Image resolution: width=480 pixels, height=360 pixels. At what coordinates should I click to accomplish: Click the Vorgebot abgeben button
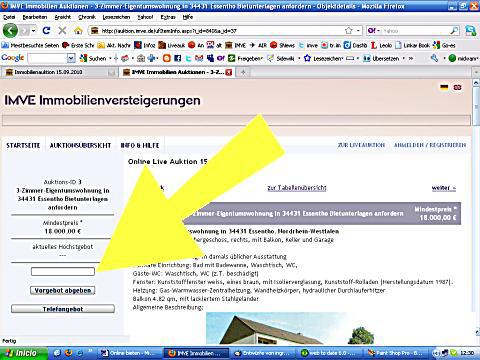pyautogui.click(x=63, y=290)
